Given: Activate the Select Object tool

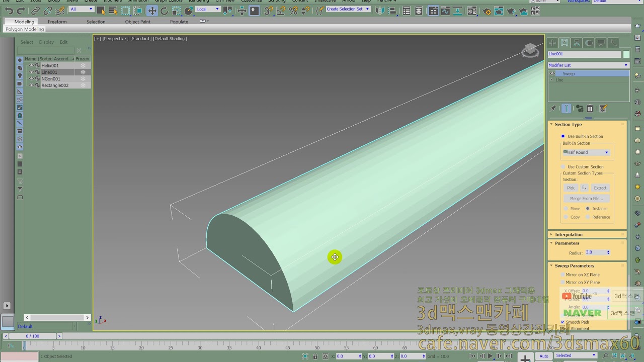Looking at the screenshot, I should pyautogui.click(x=101, y=11).
